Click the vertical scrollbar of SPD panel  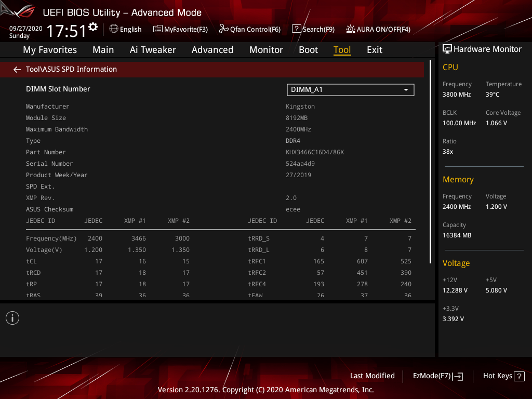pos(430,162)
